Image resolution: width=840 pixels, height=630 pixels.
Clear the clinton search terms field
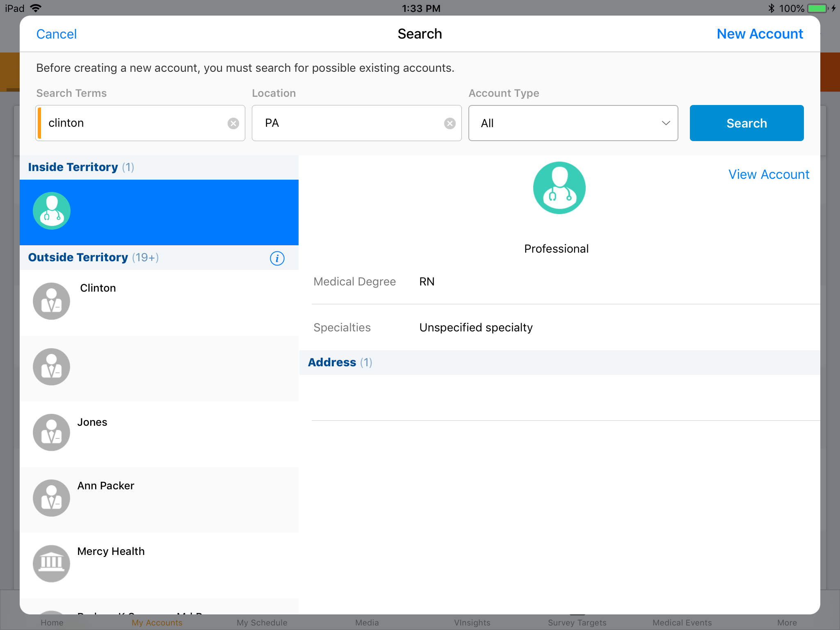(233, 123)
